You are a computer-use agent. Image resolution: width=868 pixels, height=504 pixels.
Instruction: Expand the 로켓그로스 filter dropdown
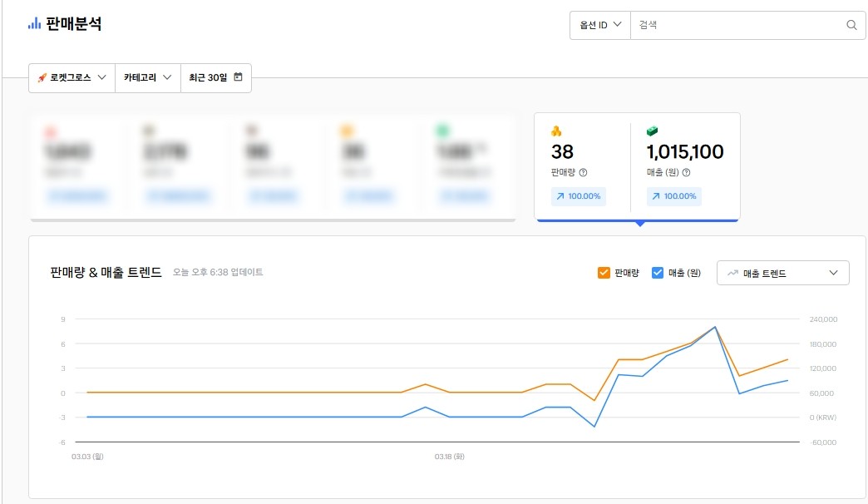coord(72,77)
